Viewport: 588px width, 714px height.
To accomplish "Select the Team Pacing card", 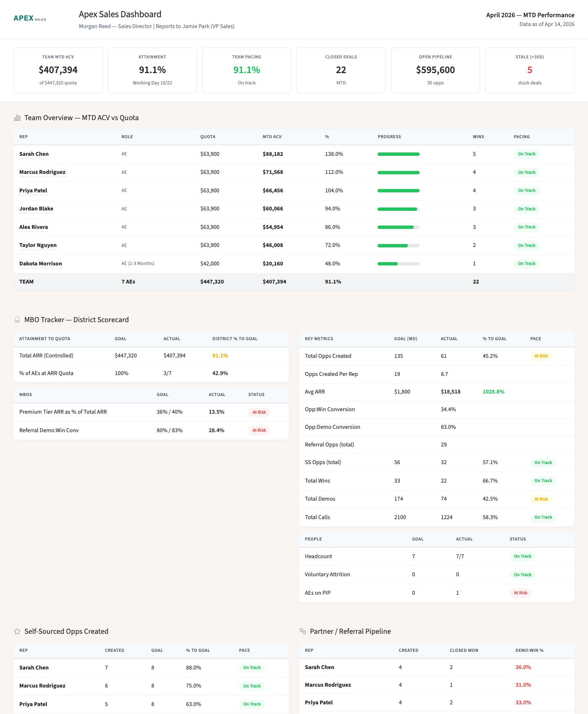I will [x=247, y=70].
